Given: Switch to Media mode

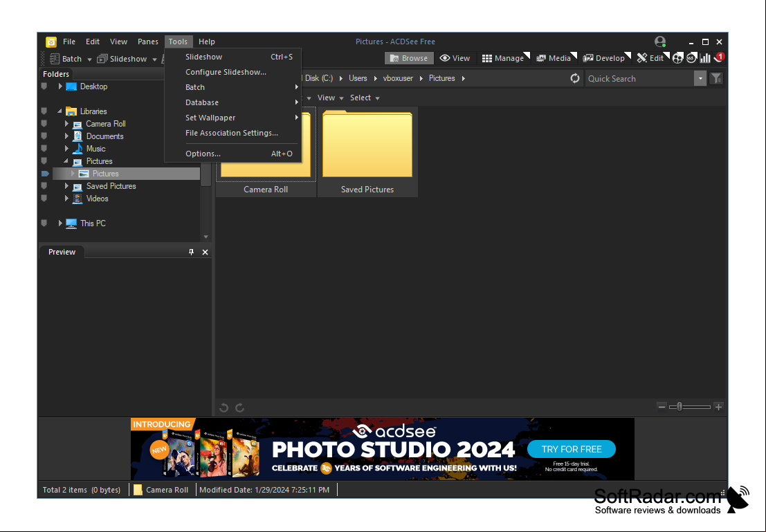Looking at the screenshot, I should (x=554, y=58).
